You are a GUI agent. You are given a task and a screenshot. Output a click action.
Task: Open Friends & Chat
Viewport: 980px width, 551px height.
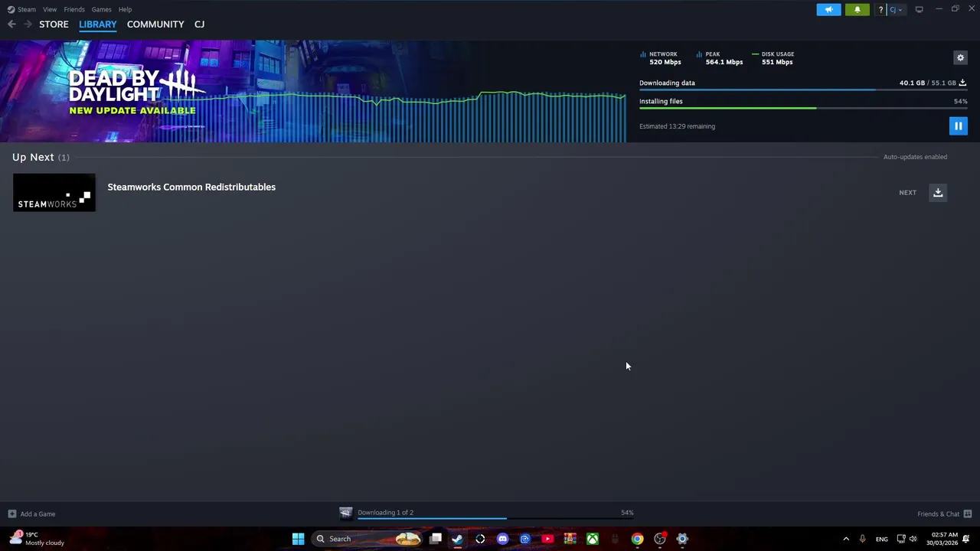pos(944,514)
